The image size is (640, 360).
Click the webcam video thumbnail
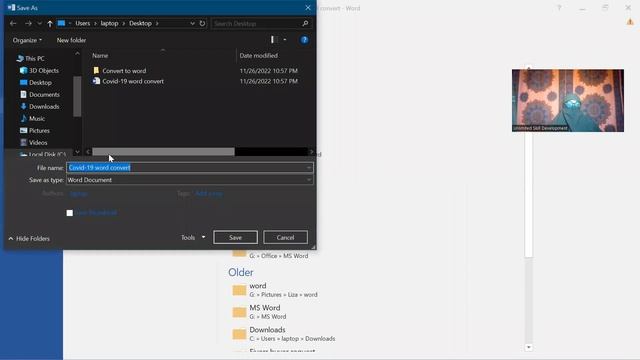point(568,100)
